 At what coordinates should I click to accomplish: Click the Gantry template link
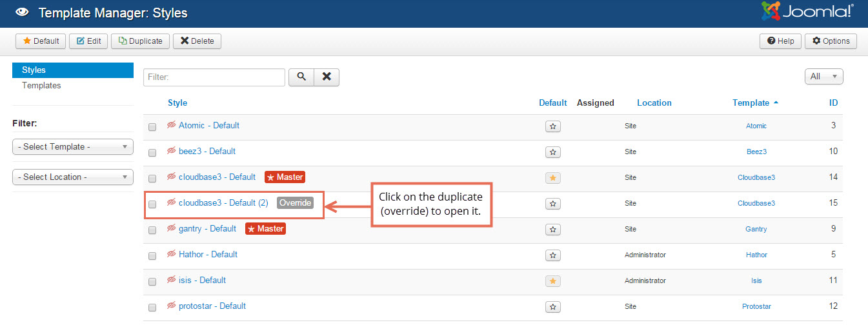coord(756,229)
